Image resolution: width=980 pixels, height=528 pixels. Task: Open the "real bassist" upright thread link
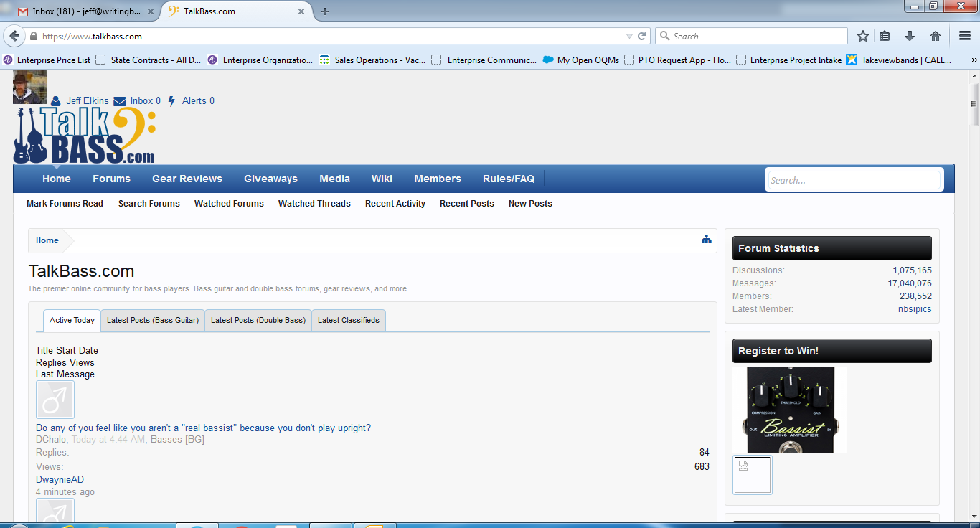pyautogui.click(x=204, y=428)
